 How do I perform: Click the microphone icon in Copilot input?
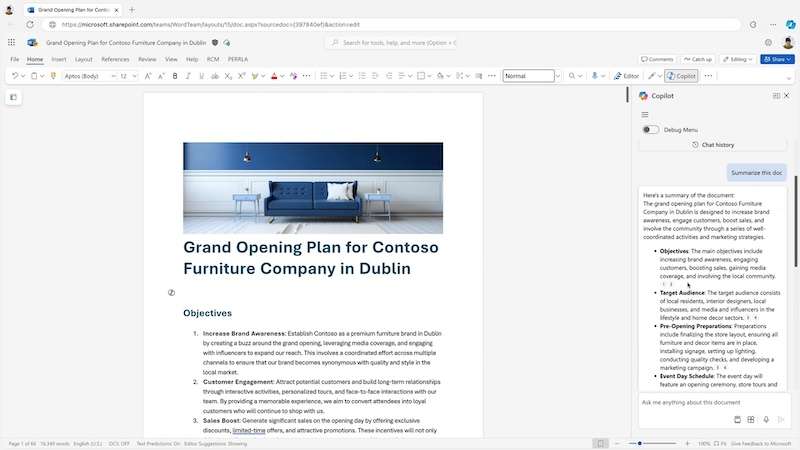(766, 419)
